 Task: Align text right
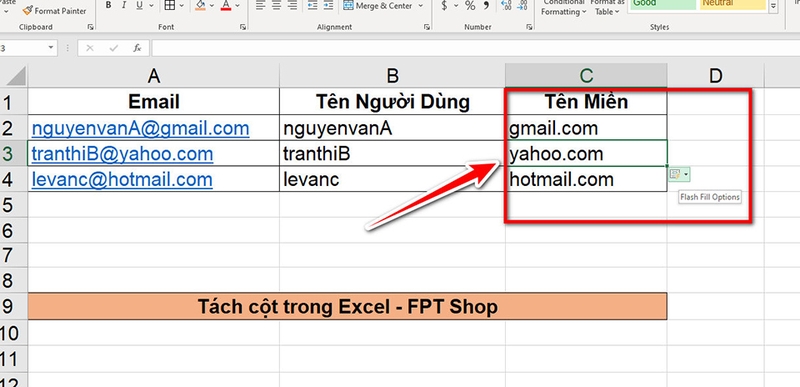(x=292, y=6)
